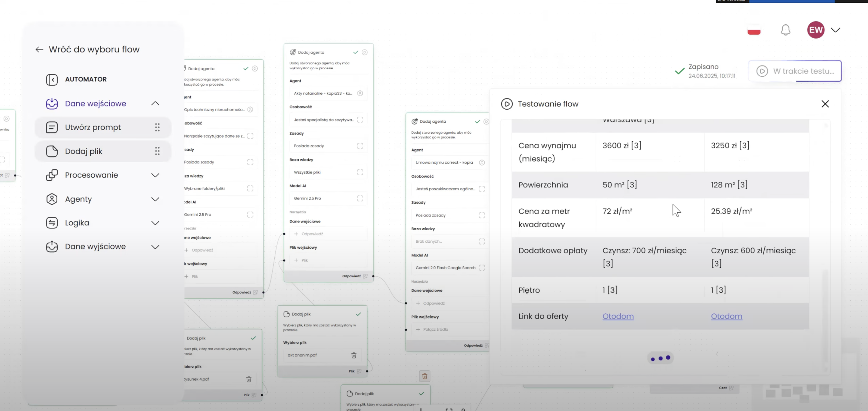Screen dimensions: 868x411
Task: Click the W trakcie testu button
Action: coord(795,71)
